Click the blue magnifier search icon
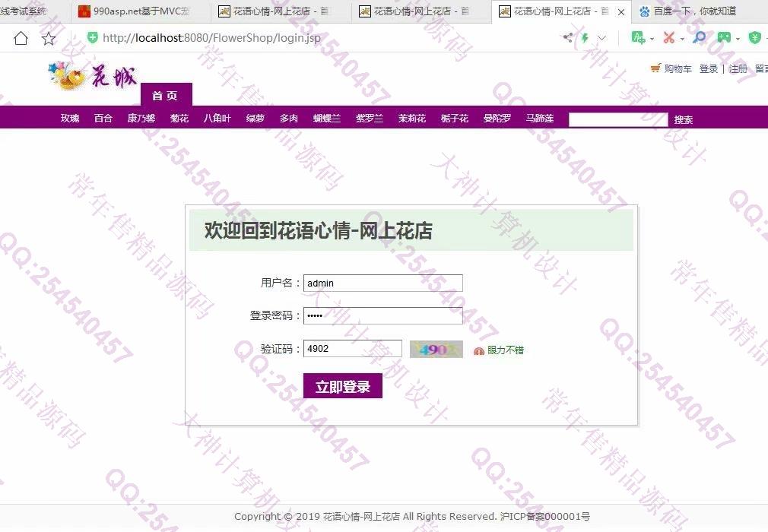Image resolution: width=768 pixels, height=532 pixels. click(x=700, y=37)
